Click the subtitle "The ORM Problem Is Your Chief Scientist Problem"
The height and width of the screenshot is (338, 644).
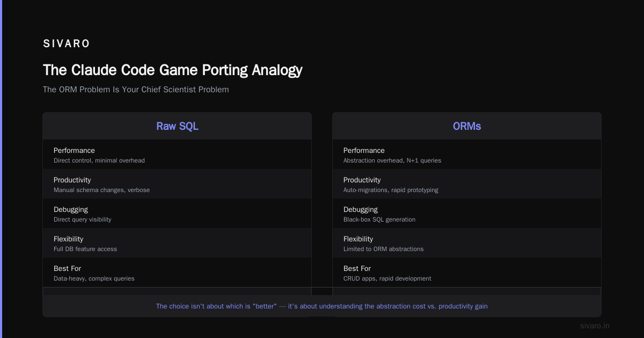coord(136,90)
